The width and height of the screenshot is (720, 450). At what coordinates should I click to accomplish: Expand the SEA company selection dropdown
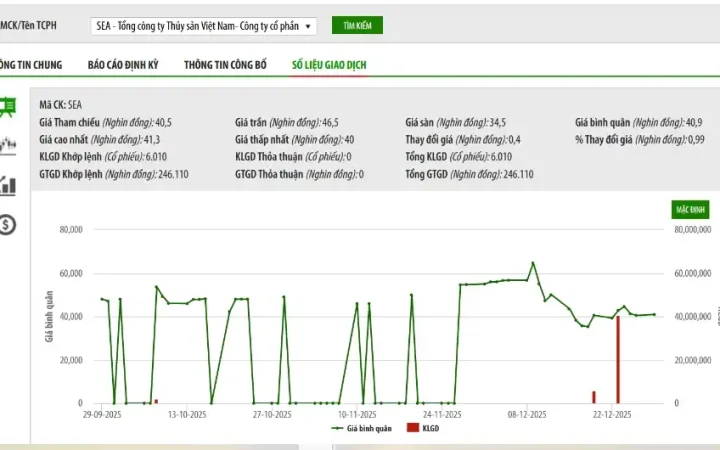point(203,26)
